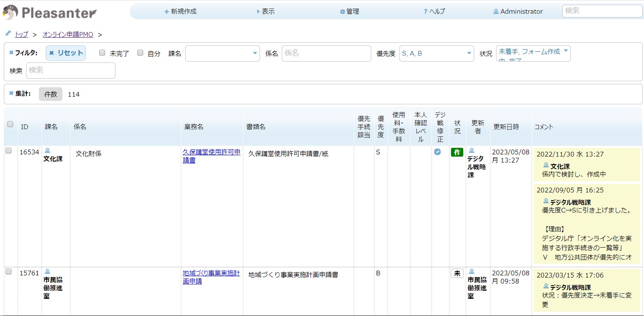Click the user icon in 更新者 of row 16534
This screenshot has width=644, height=316.
pyautogui.click(x=472, y=151)
